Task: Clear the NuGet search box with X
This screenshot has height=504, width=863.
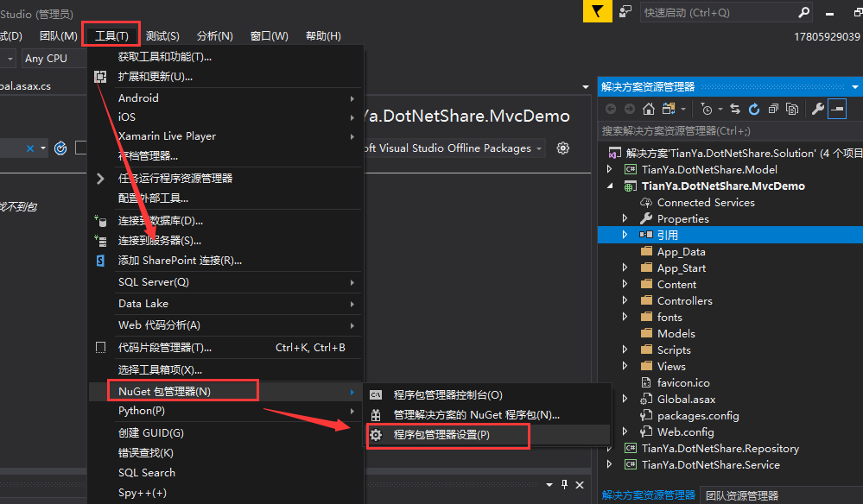Action: (30, 148)
